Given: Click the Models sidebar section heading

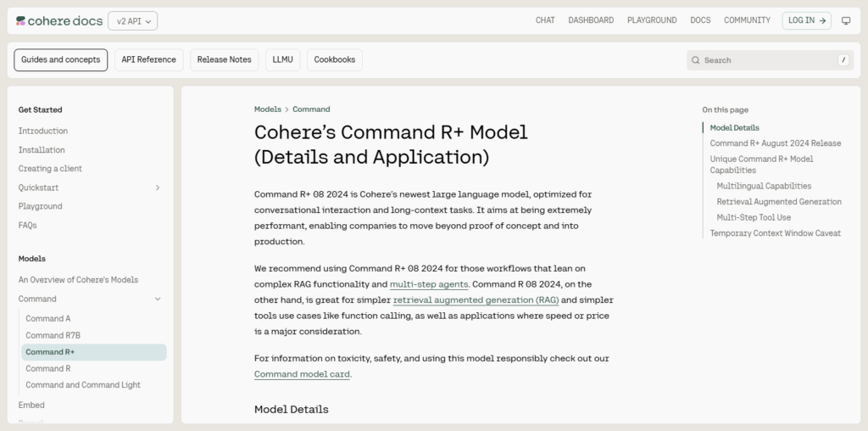Looking at the screenshot, I should pyautogui.click(x=32, y=260).
